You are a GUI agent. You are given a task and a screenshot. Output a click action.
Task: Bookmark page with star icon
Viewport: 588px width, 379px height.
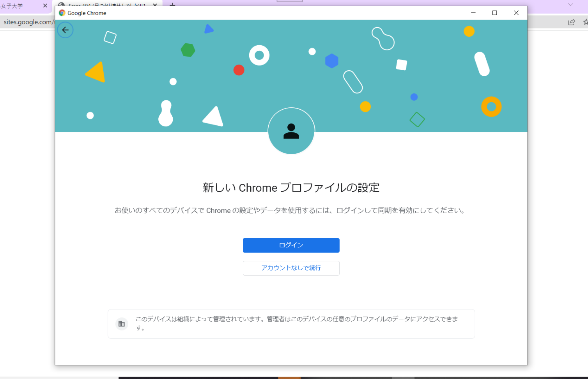click(x=585, y=22)
